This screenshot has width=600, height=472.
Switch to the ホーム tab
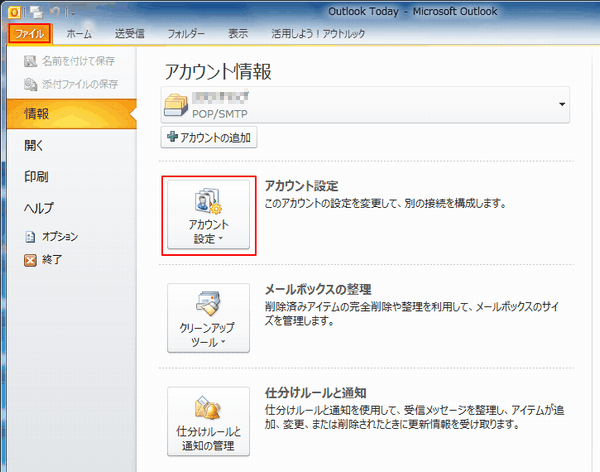tap(79, 34)
